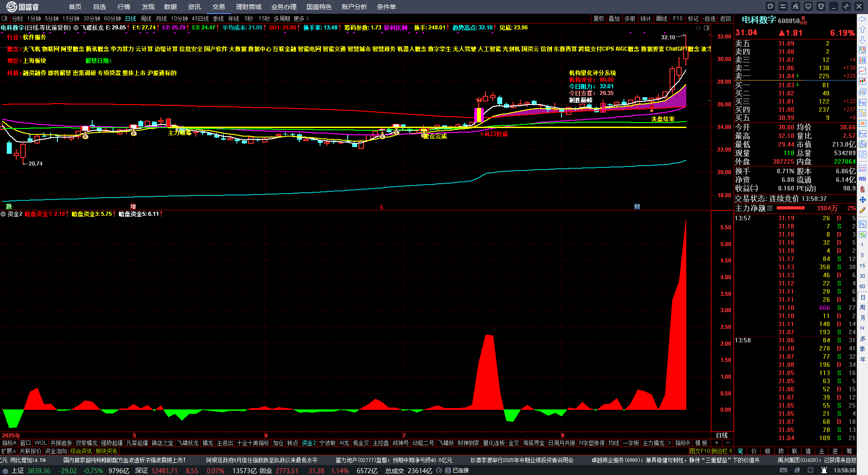Expand the 扩展 panel at bottom left
Viewport: 868px width, 475px height.
click(9, 451)
